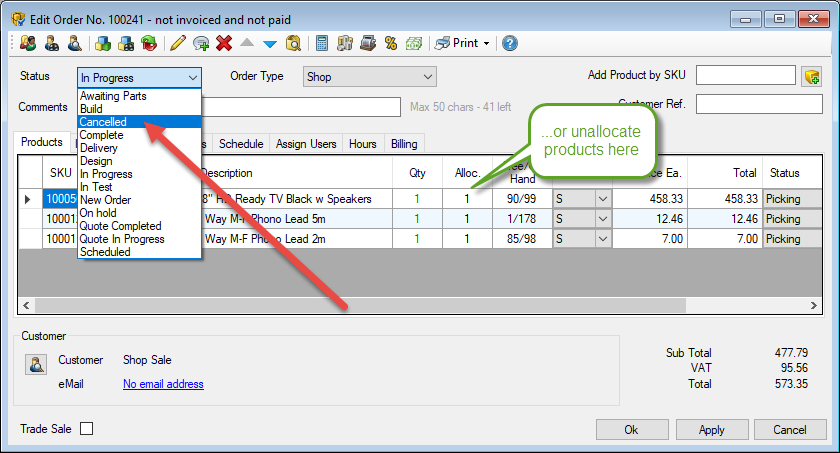Click the pencil edit icon

178,43
